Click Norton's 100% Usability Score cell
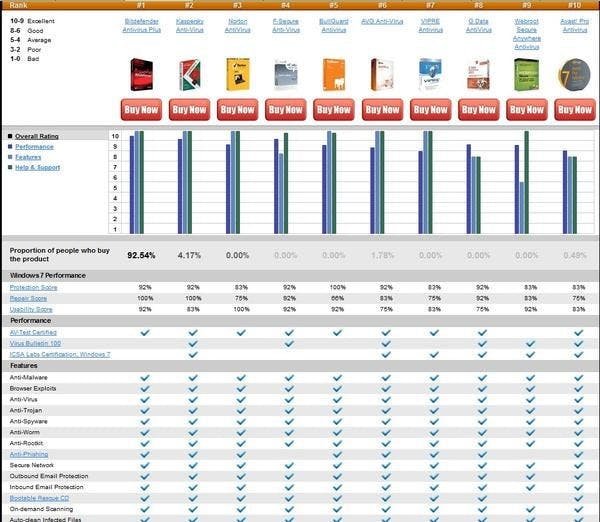This screenshot has height=522, width=600. click(241, 309)
